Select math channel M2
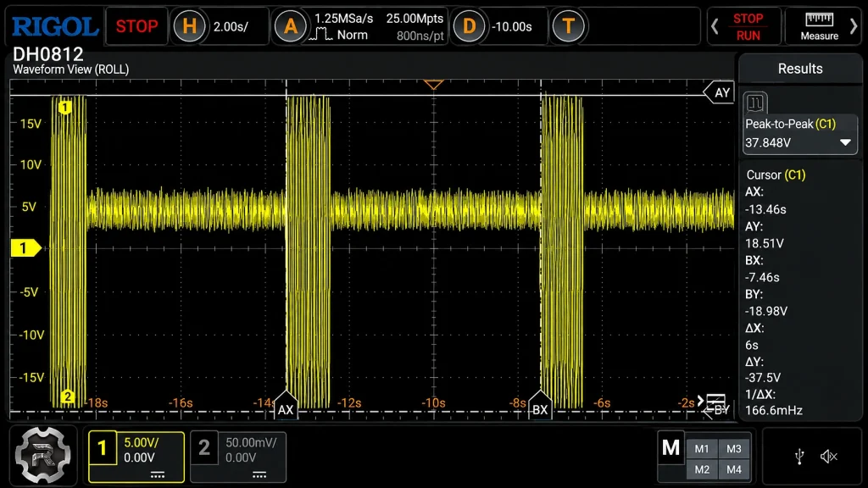 (x=701, y=469)
